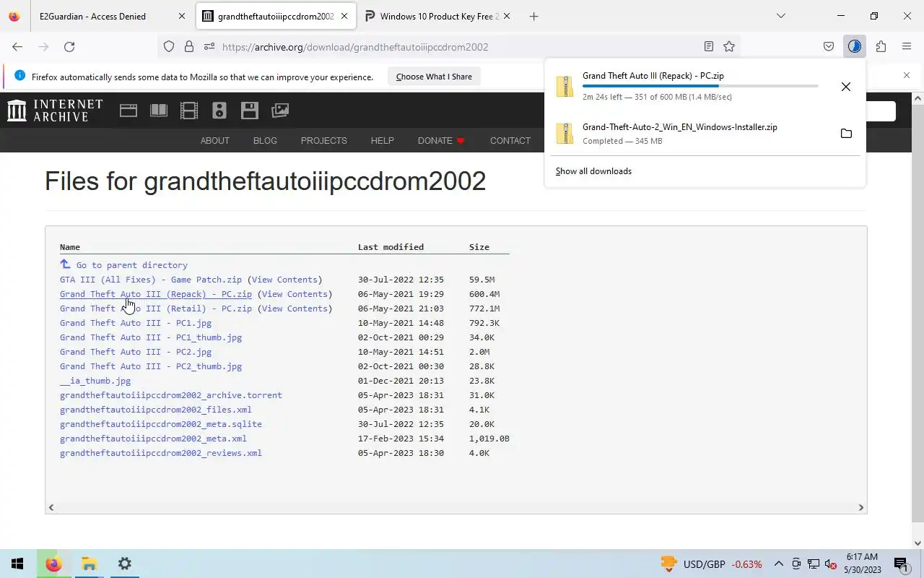The image size is (924, 578).
Task: Open containing folder for Grand-Theft-Auto-2 download
Action: click(846, 134)
